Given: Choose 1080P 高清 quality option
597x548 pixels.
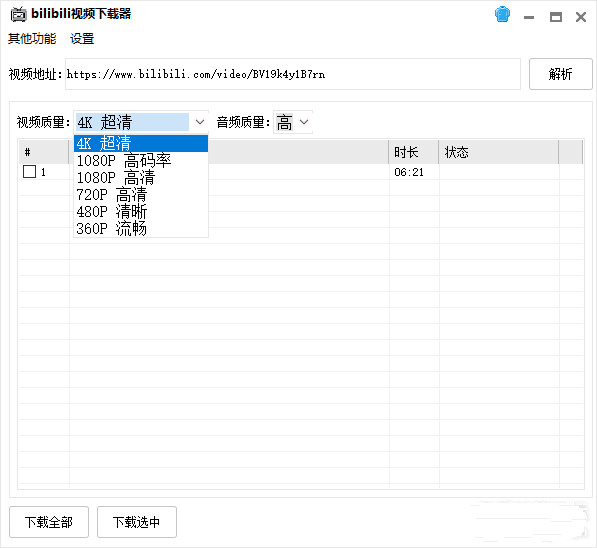Looking at the screenshot, I should [x=141, y=177].
